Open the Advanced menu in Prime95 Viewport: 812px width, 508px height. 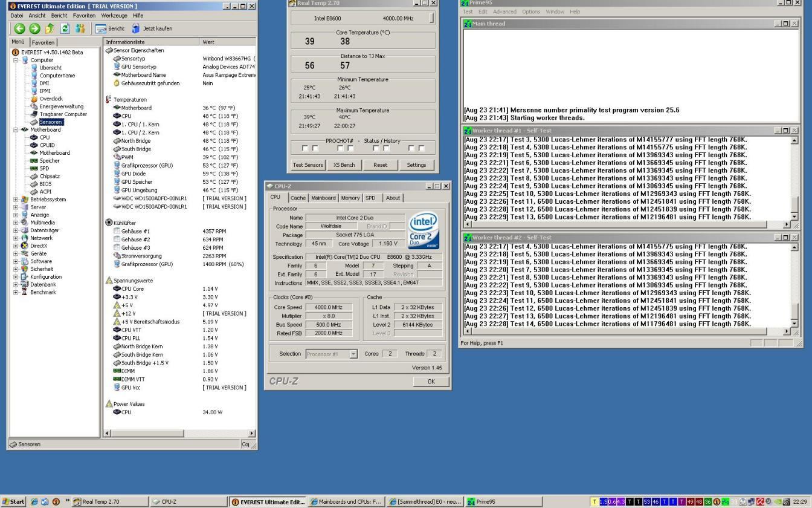point(504,11)
